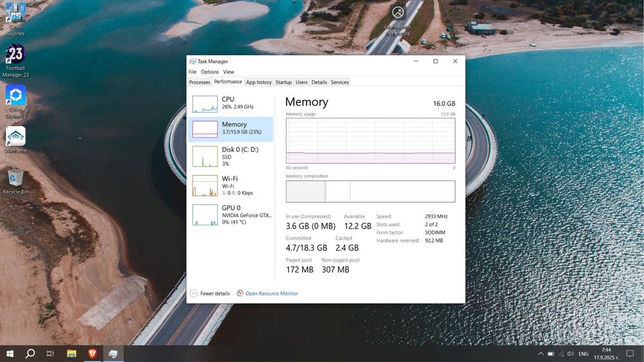Click the '307 MB' non-paged pool value
The height and width of the screenshot is (362, 644).
coord(336,269)
